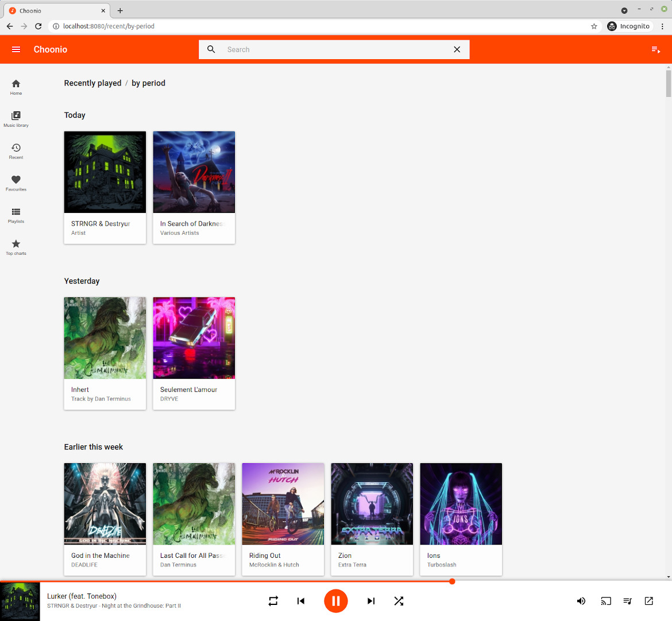Open God in the Machine album cover
Viewport: 672px width, 621px height.
click(105, 504)
